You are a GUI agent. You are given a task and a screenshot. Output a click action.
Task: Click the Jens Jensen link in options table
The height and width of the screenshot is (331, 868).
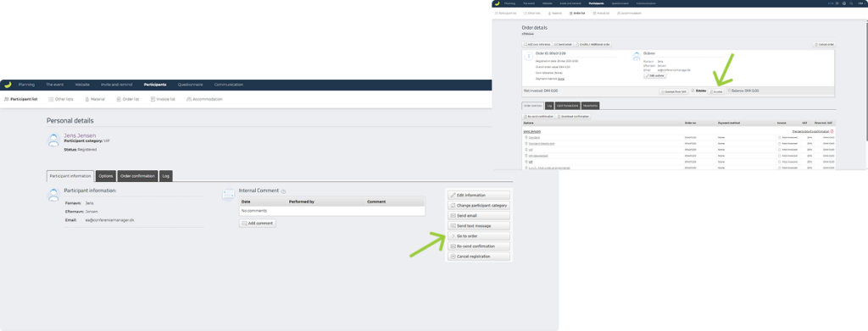532,131
